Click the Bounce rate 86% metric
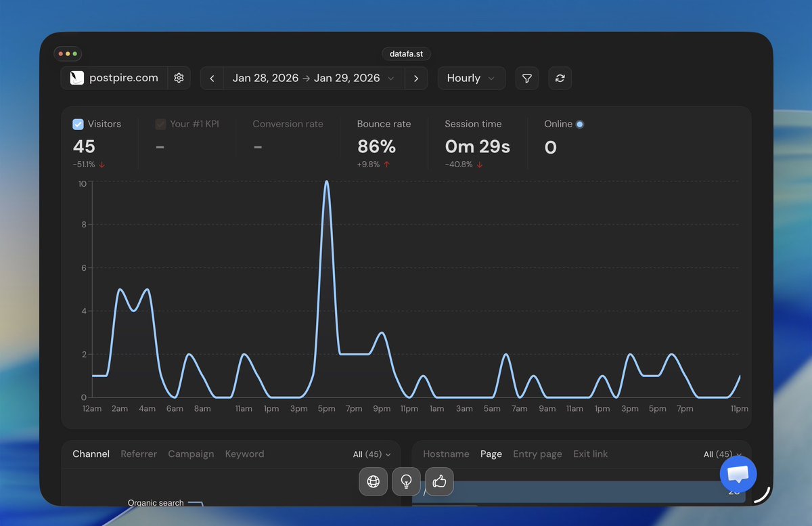Screen dimensions: 812x526 point(384,144)
